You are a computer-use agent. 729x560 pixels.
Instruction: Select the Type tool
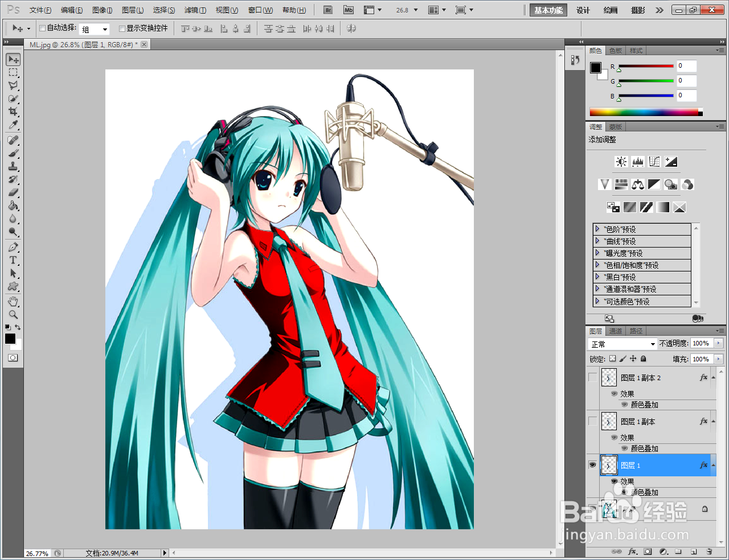[13, 260]
